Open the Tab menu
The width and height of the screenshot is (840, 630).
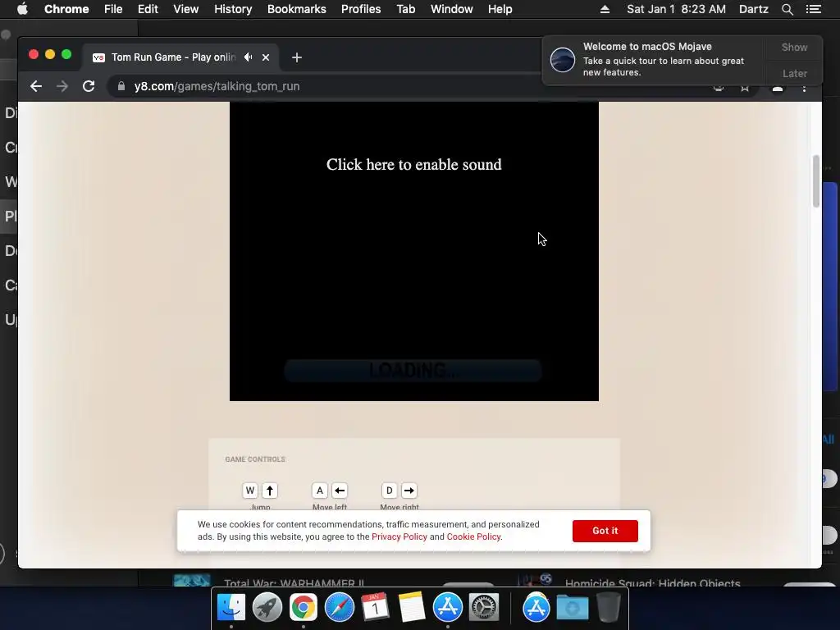point(405,9)
